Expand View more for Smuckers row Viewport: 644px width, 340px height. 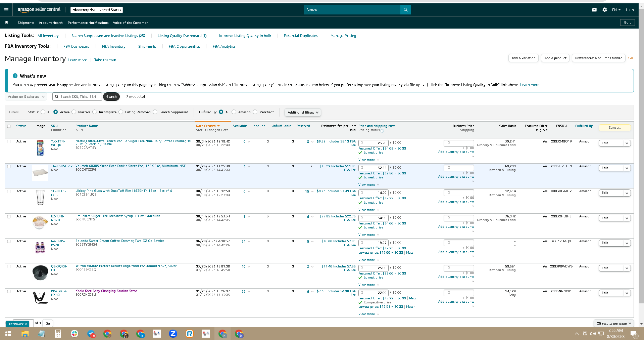[368, 235]
